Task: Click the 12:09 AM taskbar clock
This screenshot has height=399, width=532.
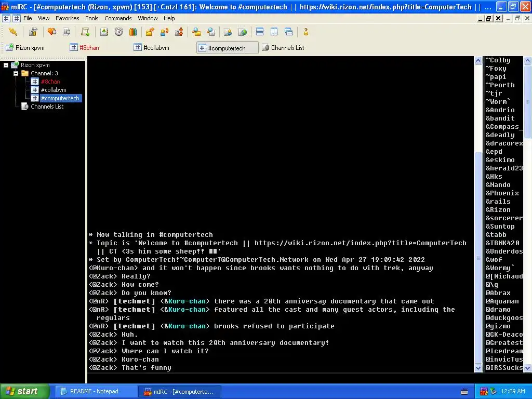Action: (513, 392)
